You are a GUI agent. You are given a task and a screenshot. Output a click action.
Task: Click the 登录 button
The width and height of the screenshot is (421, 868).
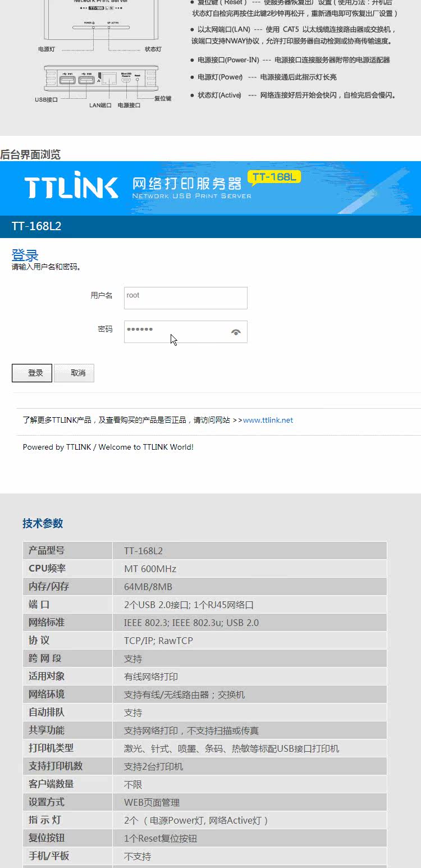click(x=32, y=373)
